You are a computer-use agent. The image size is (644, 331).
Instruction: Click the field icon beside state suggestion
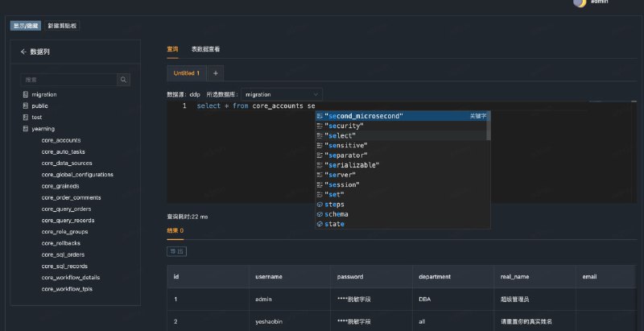320,224
